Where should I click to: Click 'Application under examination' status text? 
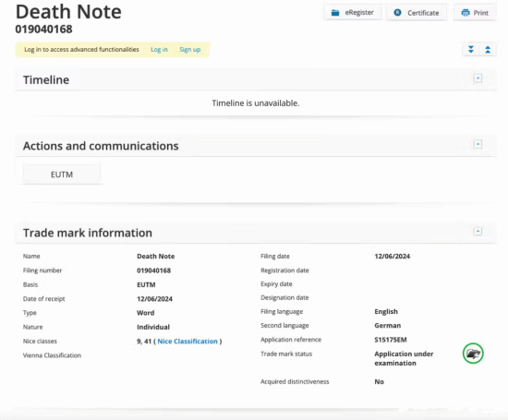click(404, 358)
